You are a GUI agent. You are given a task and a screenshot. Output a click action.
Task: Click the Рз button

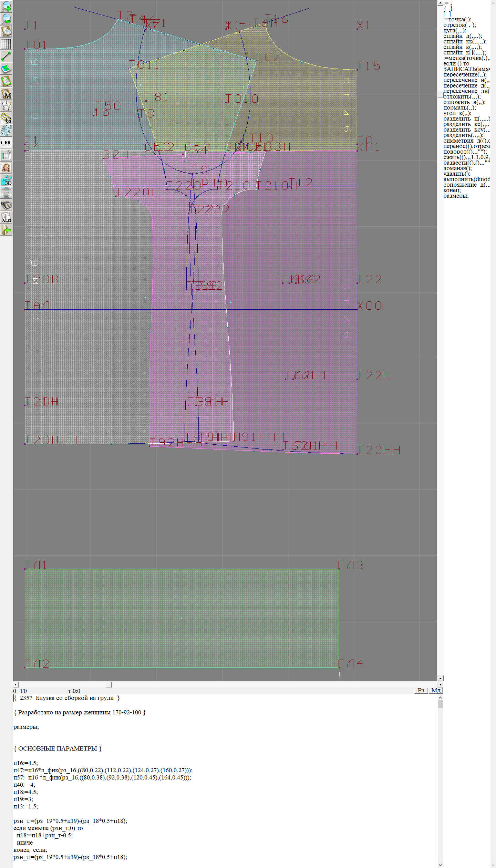pos(421,690)
